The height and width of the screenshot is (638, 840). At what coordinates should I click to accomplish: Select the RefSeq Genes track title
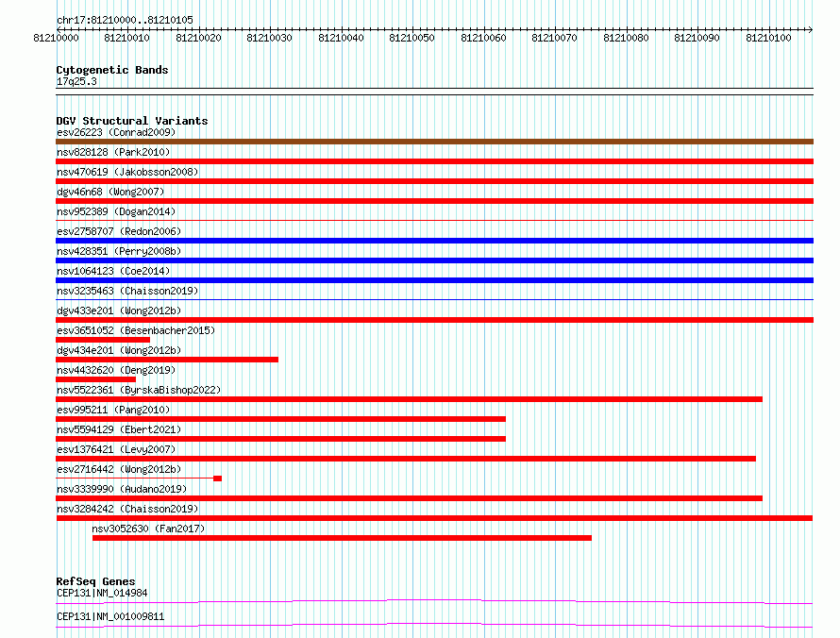pyautogui.click(x=96, y=581)
